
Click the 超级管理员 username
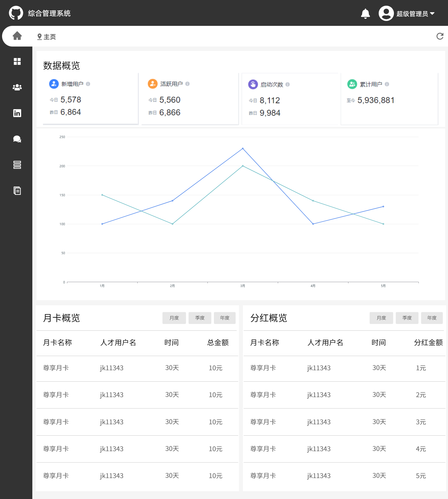[412, 14]
